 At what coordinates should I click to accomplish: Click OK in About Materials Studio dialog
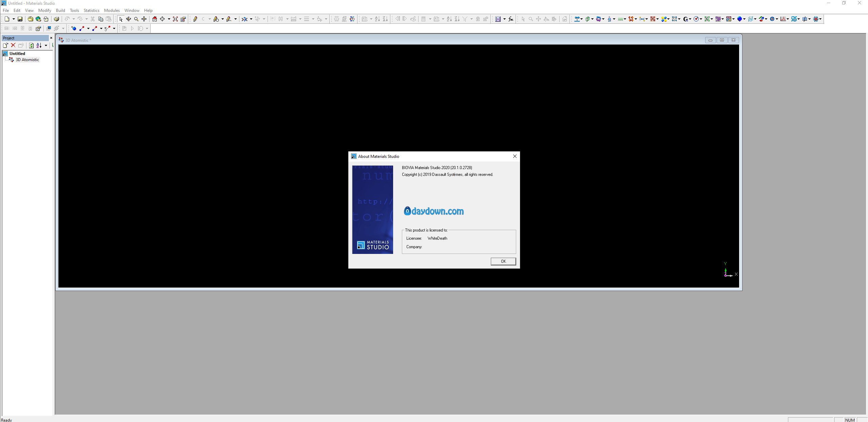pos(503,261)
